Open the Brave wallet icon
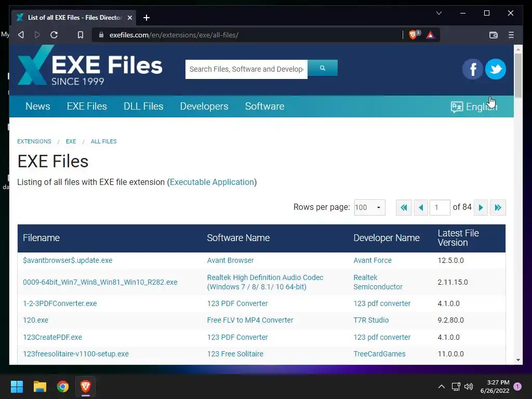Screen dimensions: 532x399 click(x=494, y=35)
